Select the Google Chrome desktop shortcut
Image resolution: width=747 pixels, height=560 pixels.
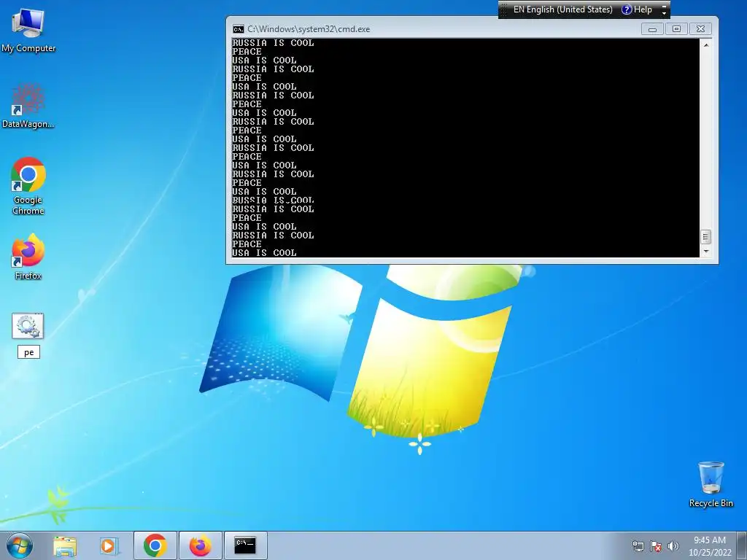[x=28, y=186]
